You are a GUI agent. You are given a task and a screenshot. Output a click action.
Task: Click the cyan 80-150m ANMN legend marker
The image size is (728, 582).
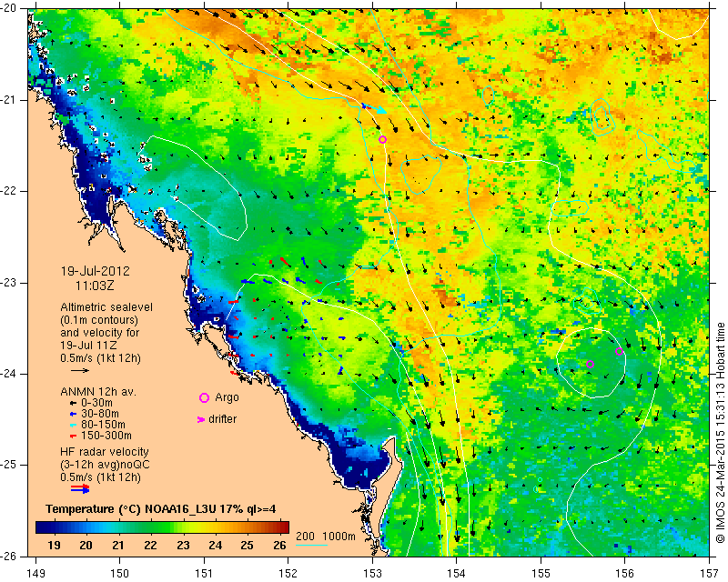73,425
